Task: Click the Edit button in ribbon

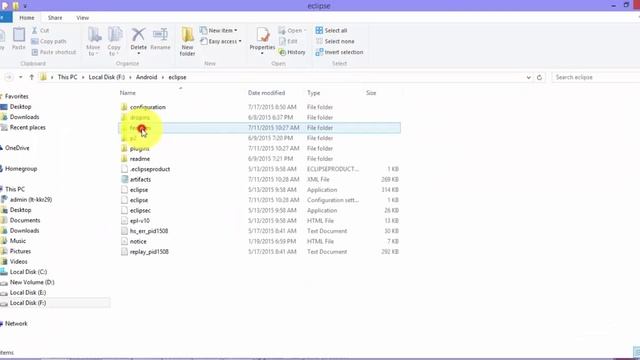Action: tap(288, 41)
